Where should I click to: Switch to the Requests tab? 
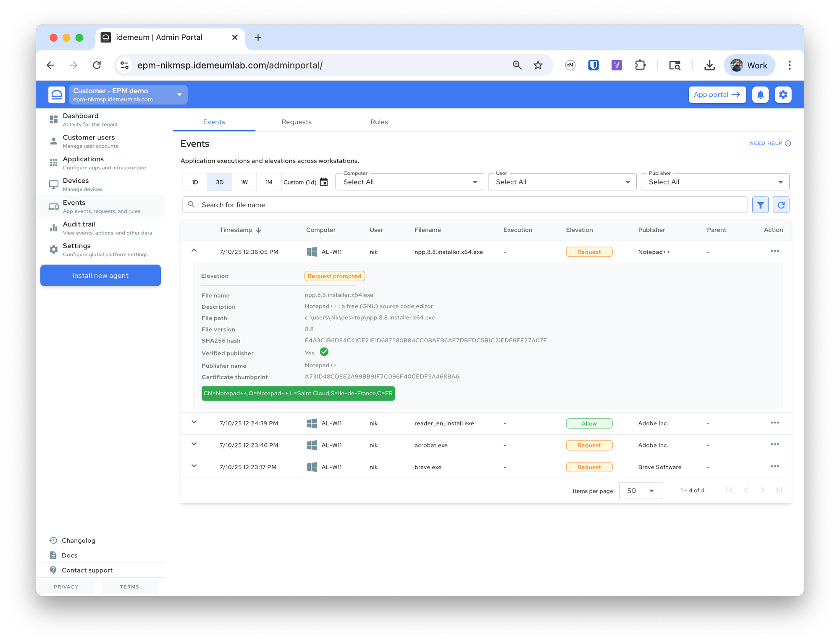click(297, 122)
